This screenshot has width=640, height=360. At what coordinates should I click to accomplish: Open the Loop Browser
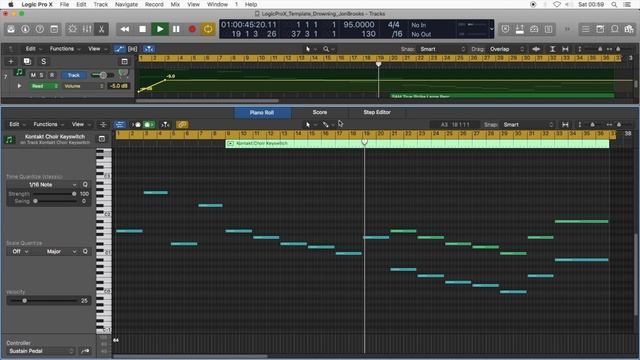[614, 29]
